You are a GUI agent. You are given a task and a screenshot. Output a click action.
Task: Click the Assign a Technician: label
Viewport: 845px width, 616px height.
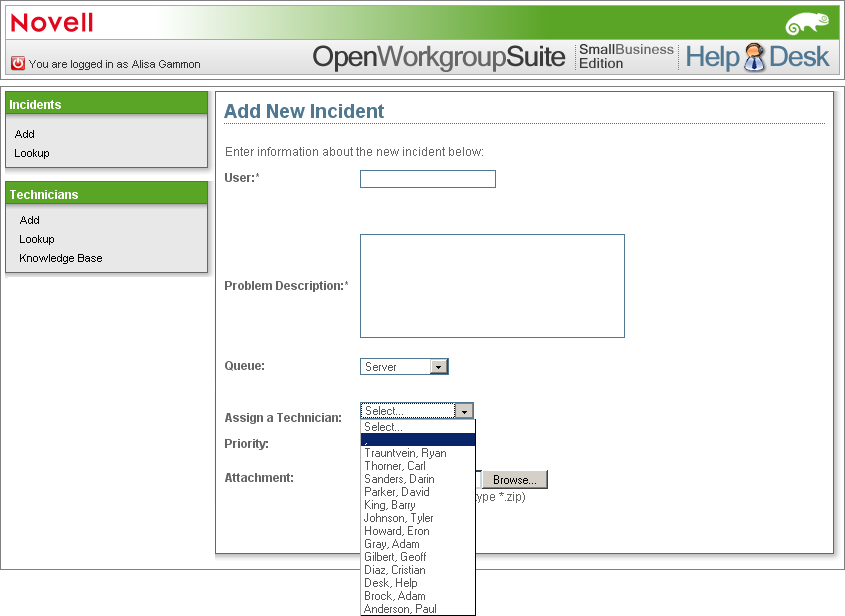coord(283,418)
